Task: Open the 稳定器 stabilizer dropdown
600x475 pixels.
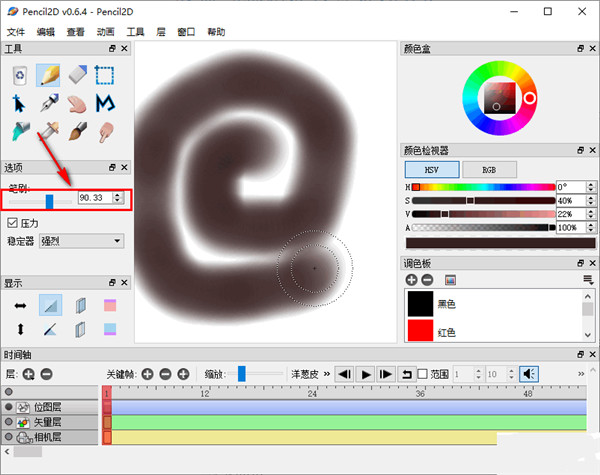Action: pos(80,241)
